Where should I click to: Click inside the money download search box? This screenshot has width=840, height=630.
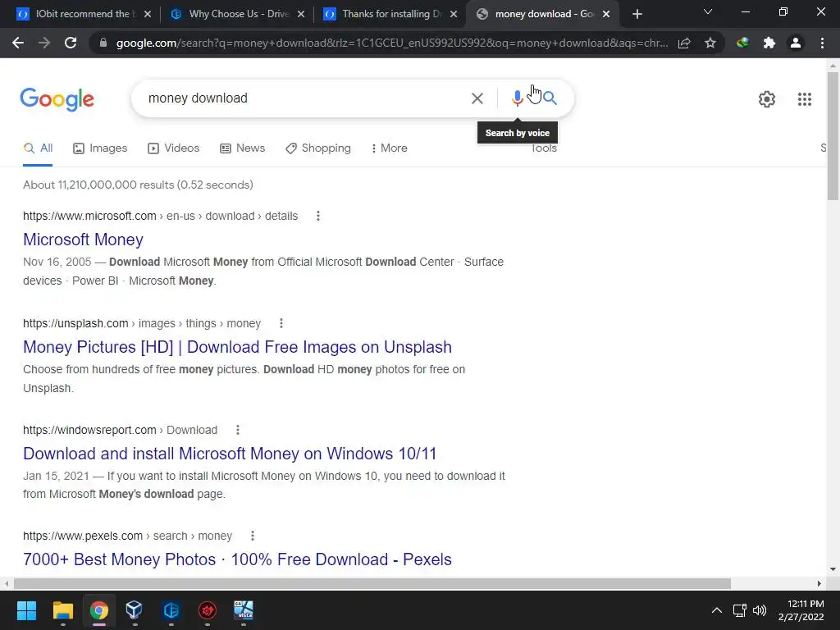(x=305, y=98)
